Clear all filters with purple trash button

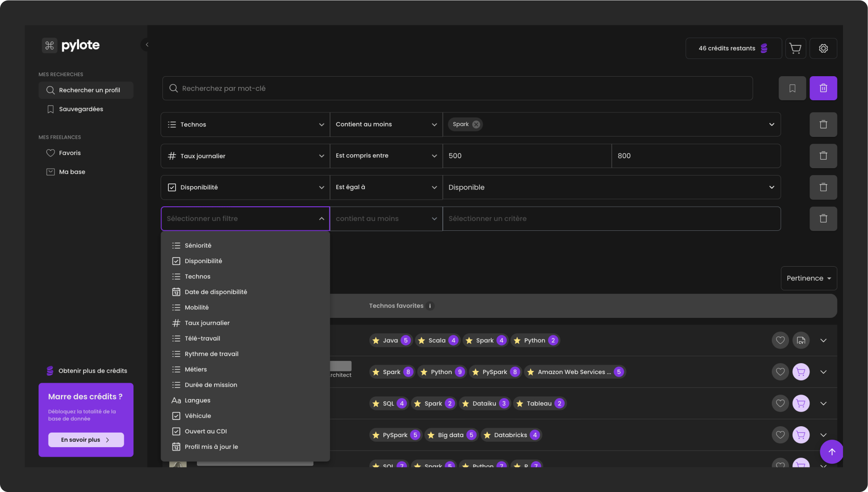point(823,88)
